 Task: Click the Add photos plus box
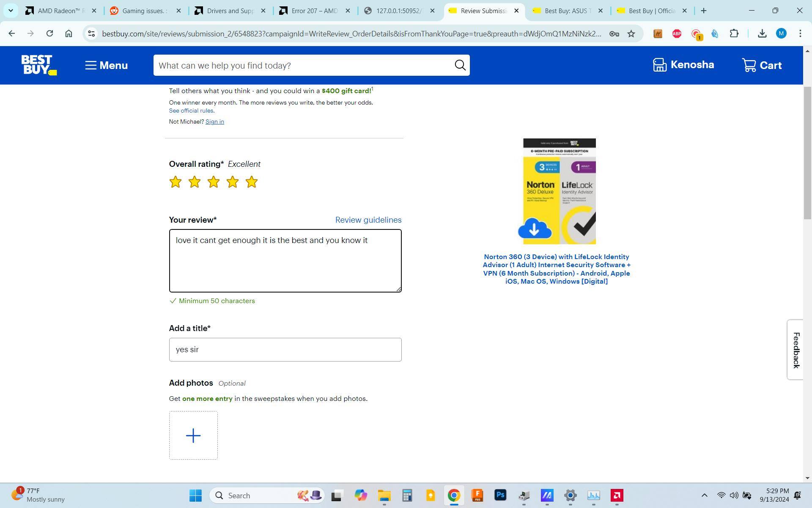[x=193, y=435]
